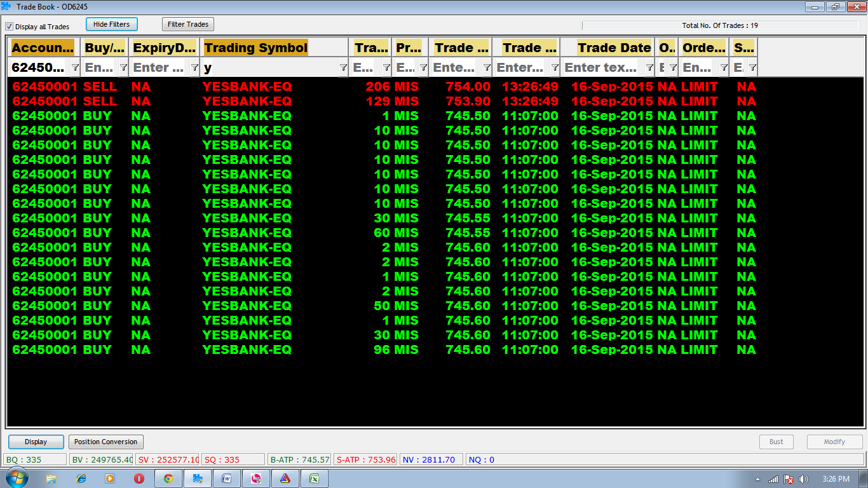Sort by Trading Symbol column header
The height and width of the screenshot is (488, 868).
click(x=275, y=48)
